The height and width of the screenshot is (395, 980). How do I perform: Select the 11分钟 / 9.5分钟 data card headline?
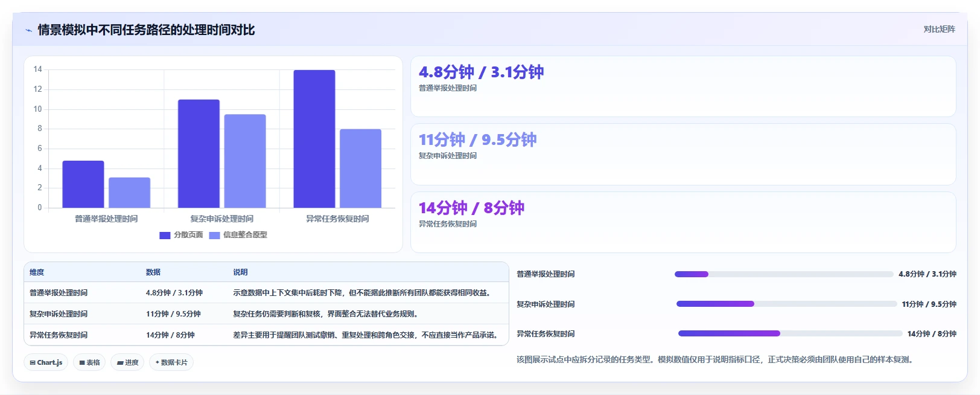point(477,140)
